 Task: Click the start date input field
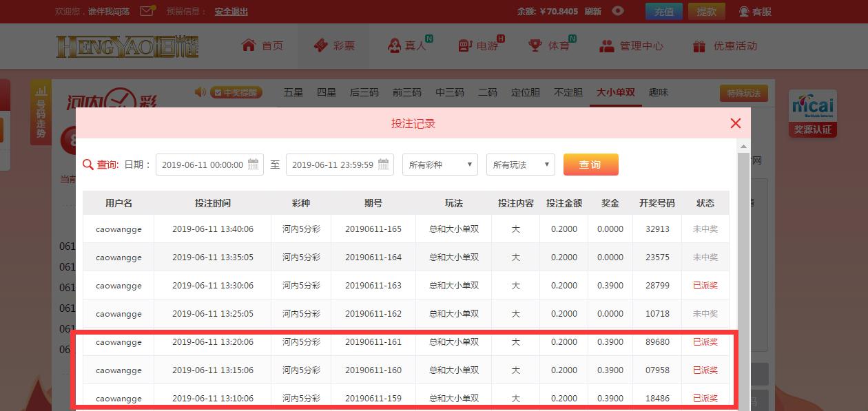point(202,165)
